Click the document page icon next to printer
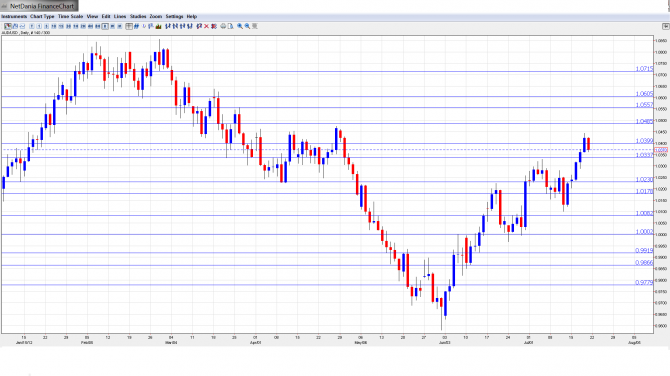The image size is (670, 376). coord(231,26)
